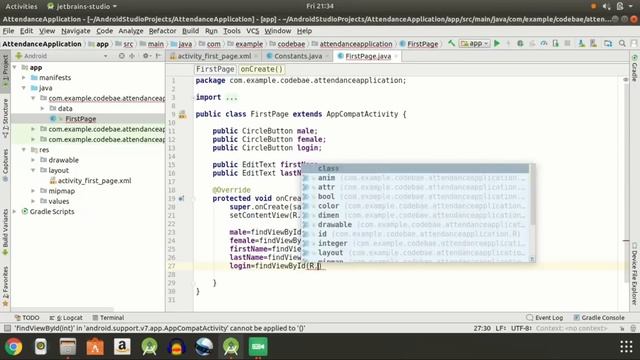The height and width of the screenshot is (360, 640).
Task: Expand the drawable folder
Action: 33,160
